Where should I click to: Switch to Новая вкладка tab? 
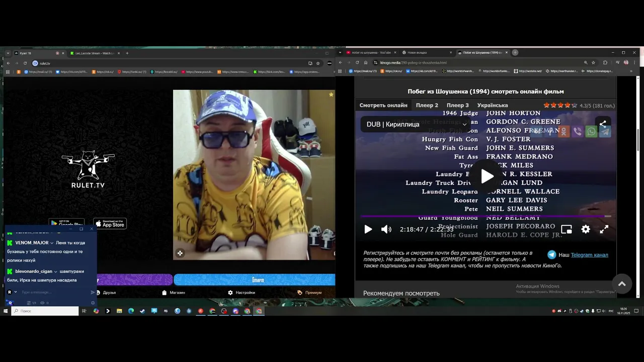(427, 52)
